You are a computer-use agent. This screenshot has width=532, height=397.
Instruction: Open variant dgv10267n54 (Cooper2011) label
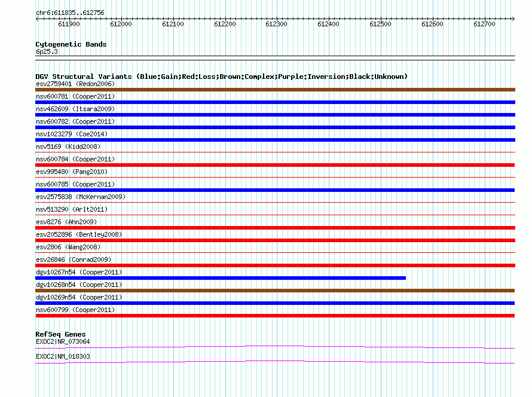[x=79, y=272]
